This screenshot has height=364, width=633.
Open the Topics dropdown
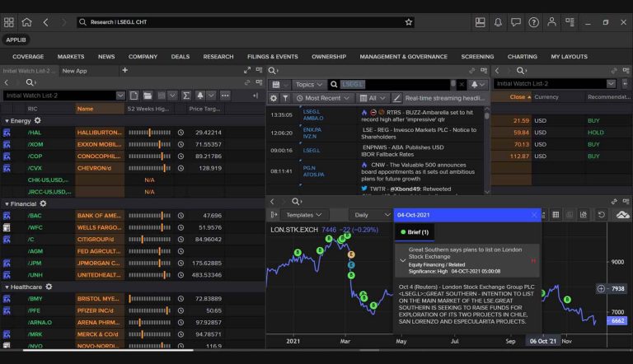[309, 84]
